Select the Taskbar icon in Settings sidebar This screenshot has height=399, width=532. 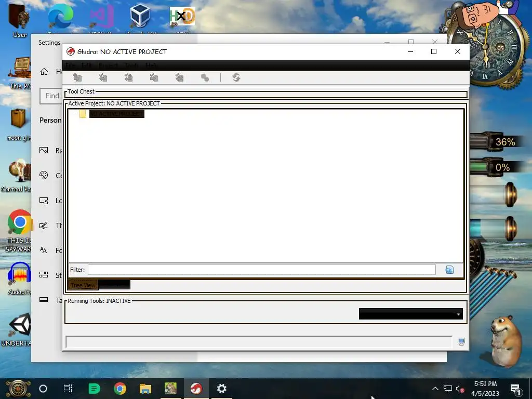[x=44, y=300]
